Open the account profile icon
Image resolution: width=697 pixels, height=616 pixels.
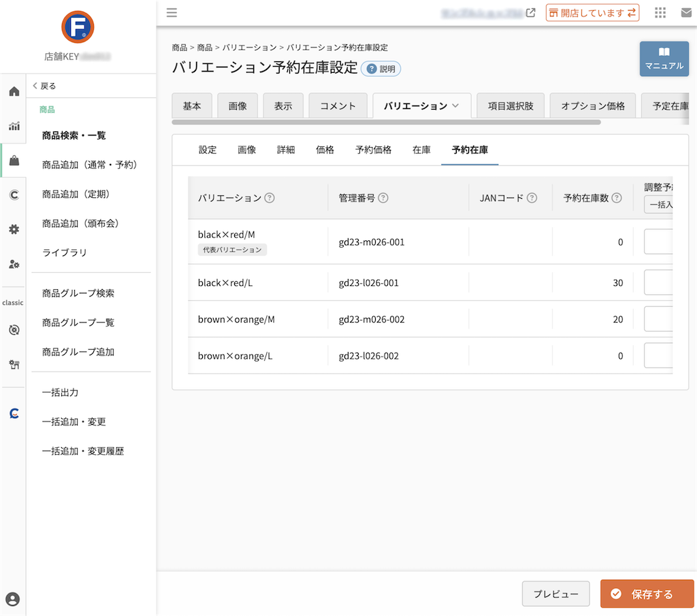point(13,599)
